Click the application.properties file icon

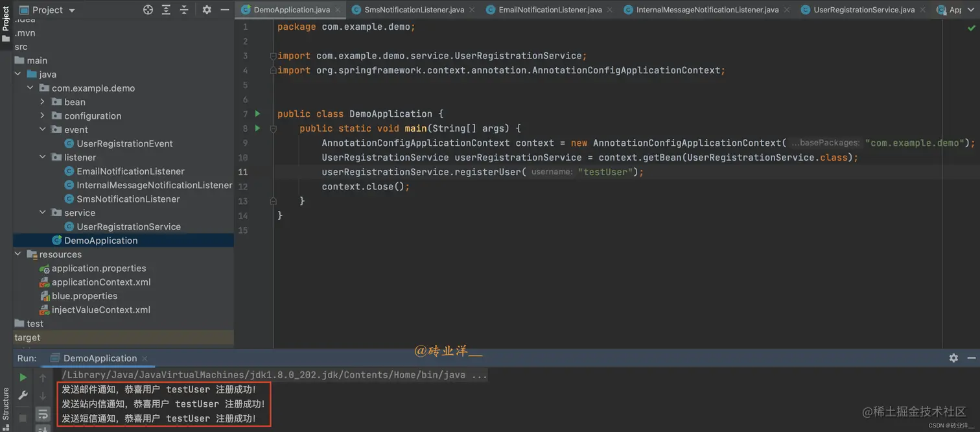click(x=44, y=269)
